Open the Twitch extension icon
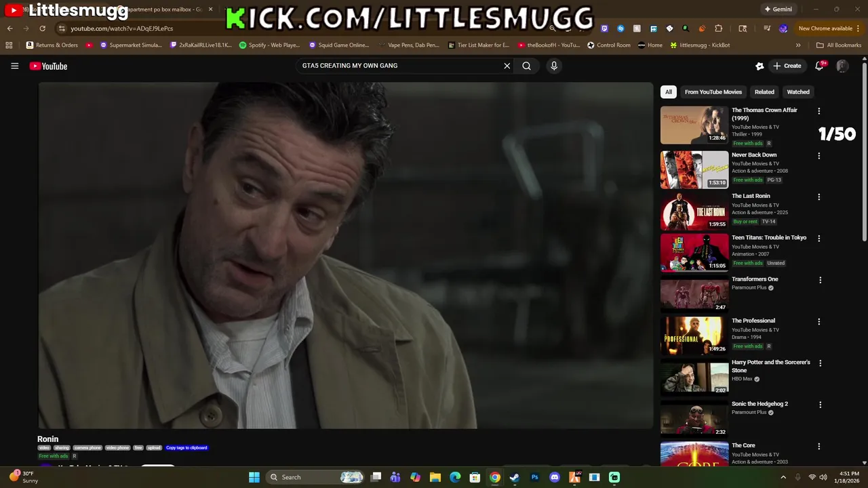The image size is (868, 488). pyautogui.click(x=604, y=28)
